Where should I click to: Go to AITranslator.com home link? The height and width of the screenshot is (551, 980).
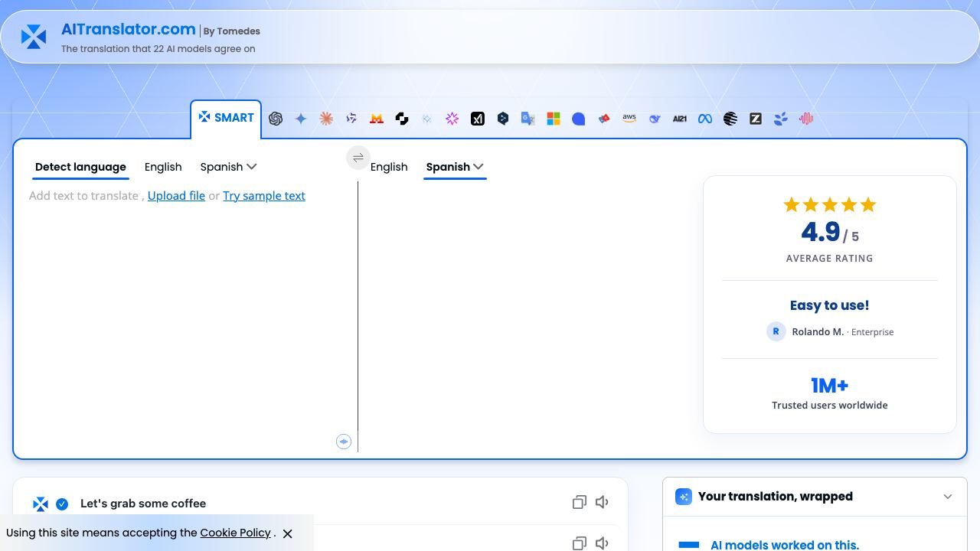129,29
